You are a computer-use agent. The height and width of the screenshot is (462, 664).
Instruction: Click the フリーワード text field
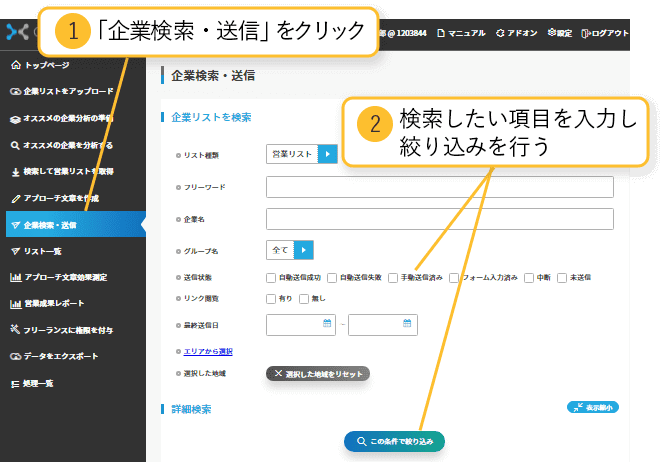[440, 187]
